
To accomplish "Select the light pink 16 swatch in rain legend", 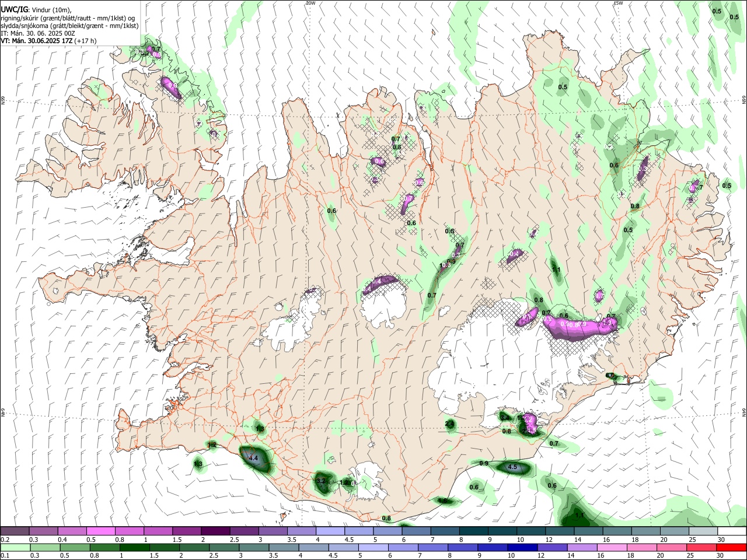I will (x=612, y=548).
